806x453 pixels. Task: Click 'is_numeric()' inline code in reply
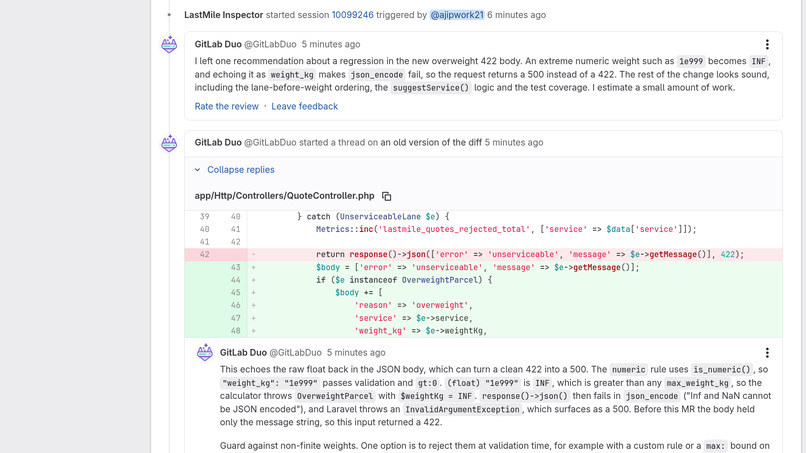(x=721, y=370)
